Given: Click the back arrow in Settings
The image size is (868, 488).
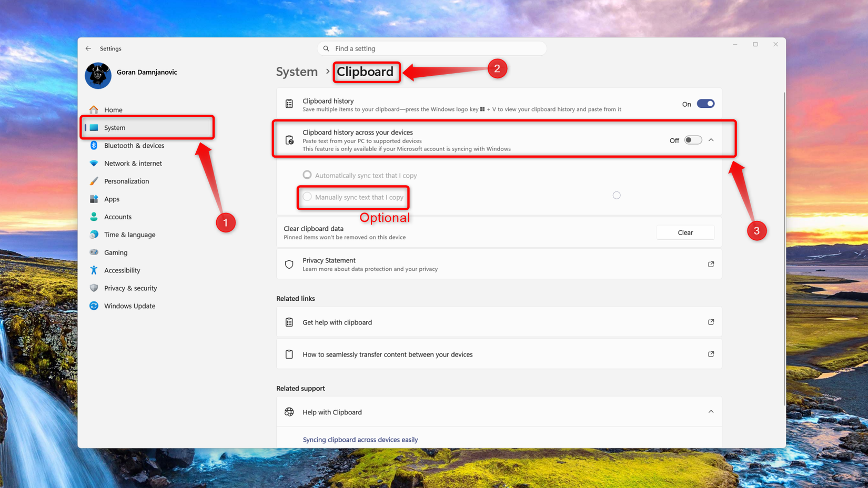Looking at the screenshot, I should (x=88, y=48).
